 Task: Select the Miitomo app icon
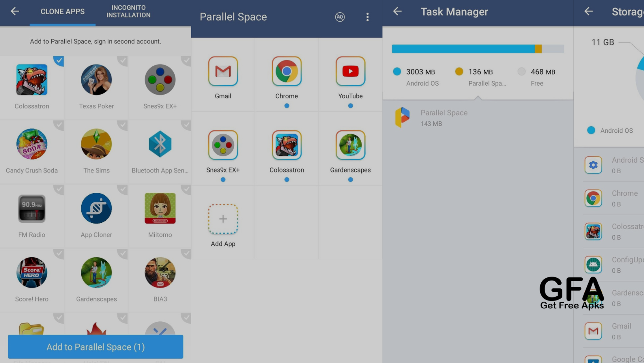click(160, 208)
